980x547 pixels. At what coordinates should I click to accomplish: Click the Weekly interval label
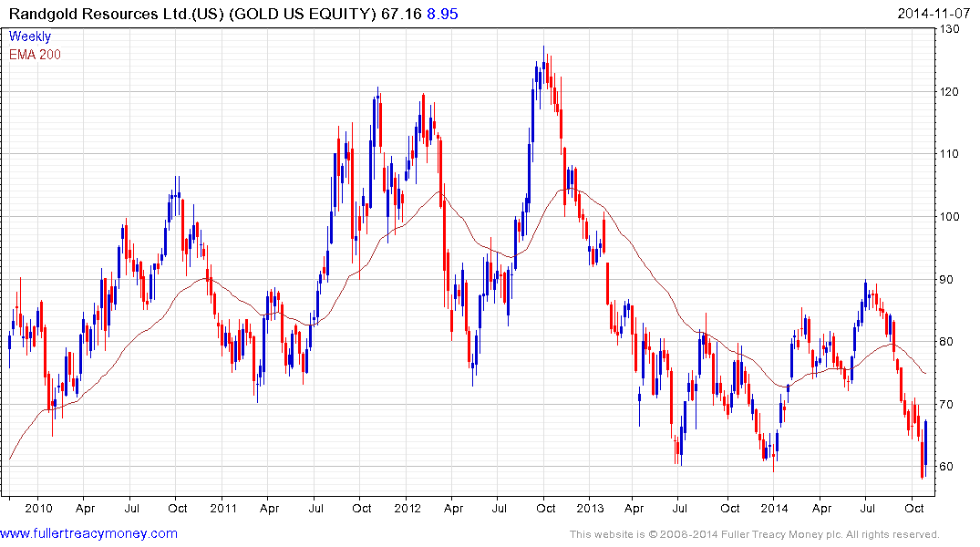click(x=29, y=36)
